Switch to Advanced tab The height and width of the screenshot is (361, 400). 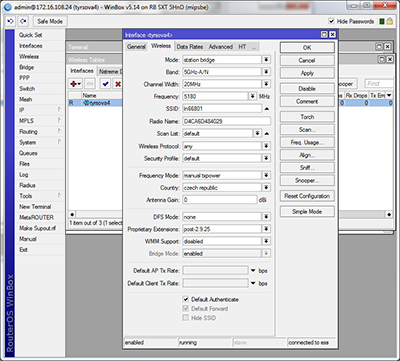(221, 47)
